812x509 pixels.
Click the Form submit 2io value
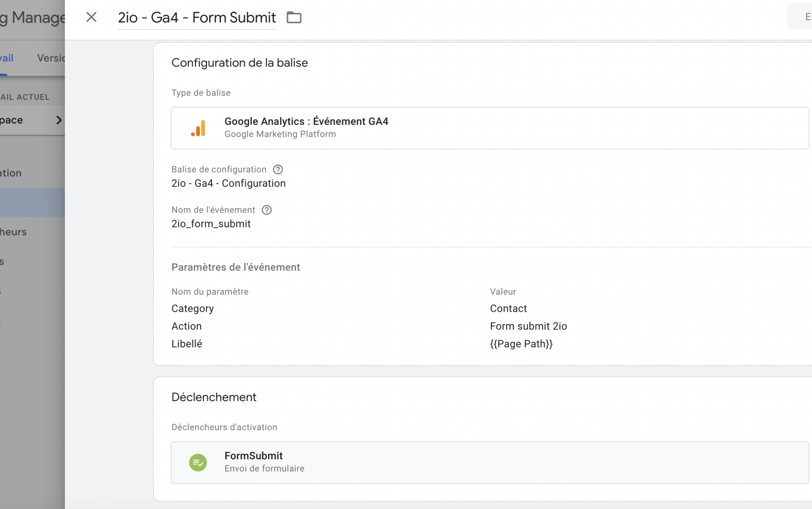point(529,326)
